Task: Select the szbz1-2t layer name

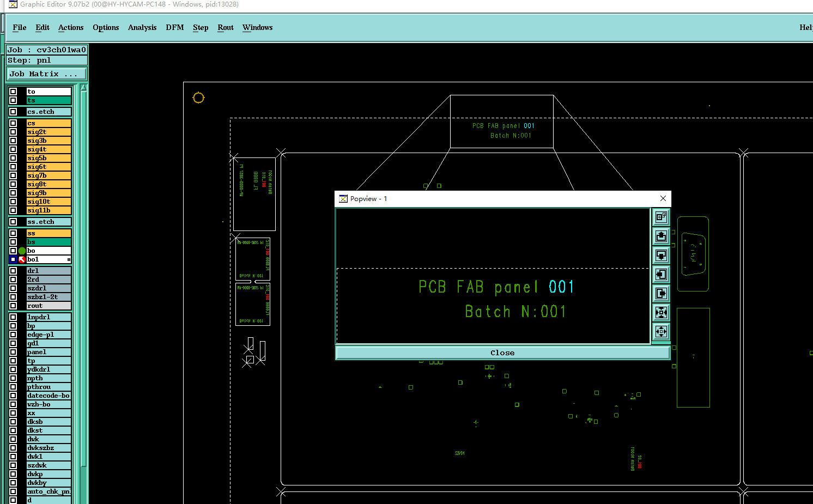Action: (x=49, y=297)
